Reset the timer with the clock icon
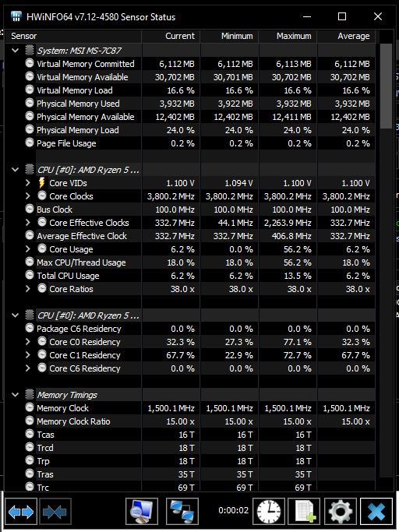This screenshot has height=532, width=399. point(269,511)
